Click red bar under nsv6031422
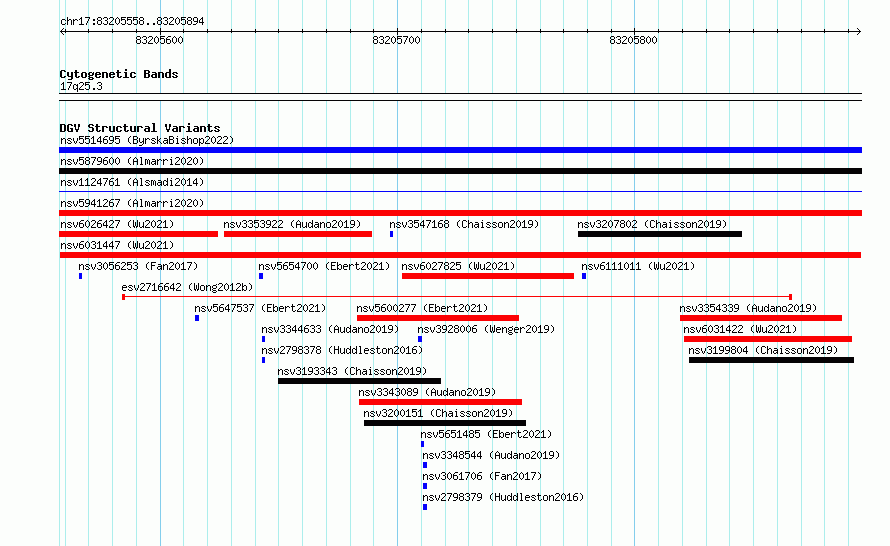This screenshot has height=546, width=890. pyautogui.click(x=768, y=339)
